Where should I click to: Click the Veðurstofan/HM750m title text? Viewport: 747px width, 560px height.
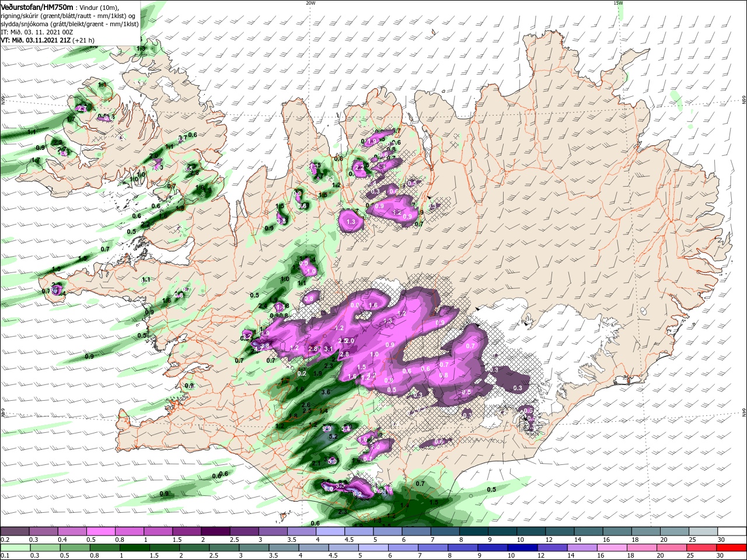pyautogui.click(x=37, y=6)
